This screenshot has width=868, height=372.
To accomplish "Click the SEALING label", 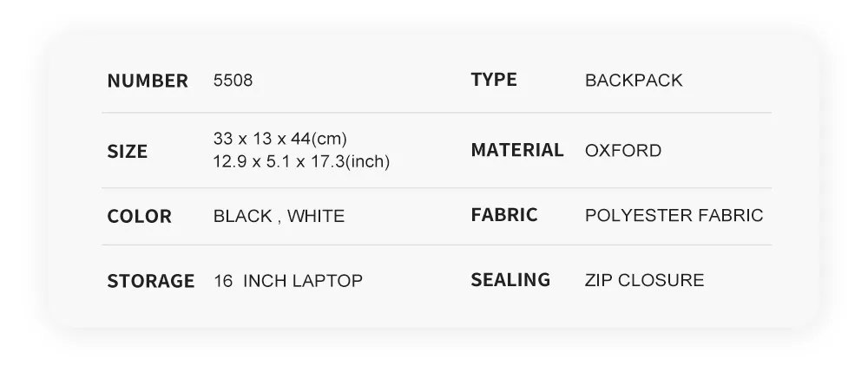I will click(510, 279).
